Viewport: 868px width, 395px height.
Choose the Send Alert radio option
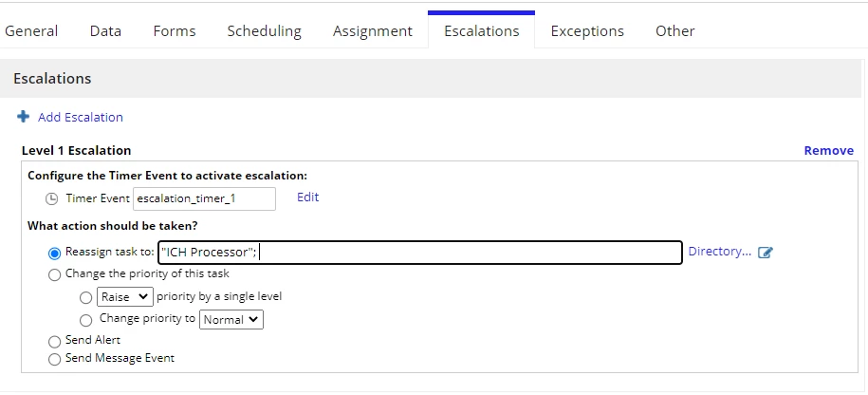(54, 341)
